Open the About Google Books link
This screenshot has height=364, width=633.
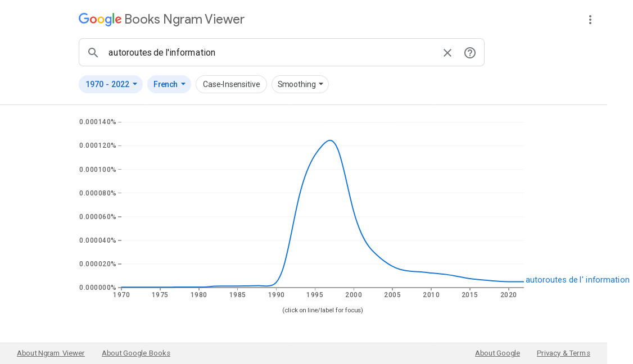(x=136, y=353)
